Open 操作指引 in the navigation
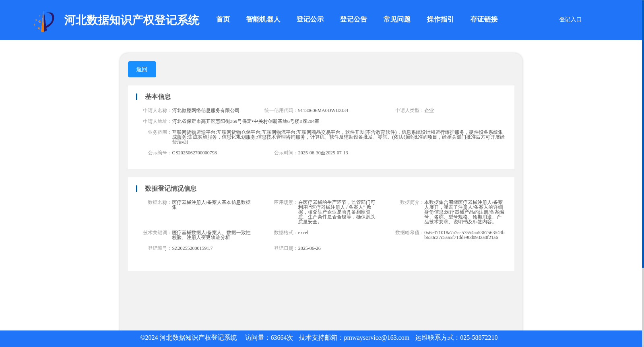 click(440, 19)
